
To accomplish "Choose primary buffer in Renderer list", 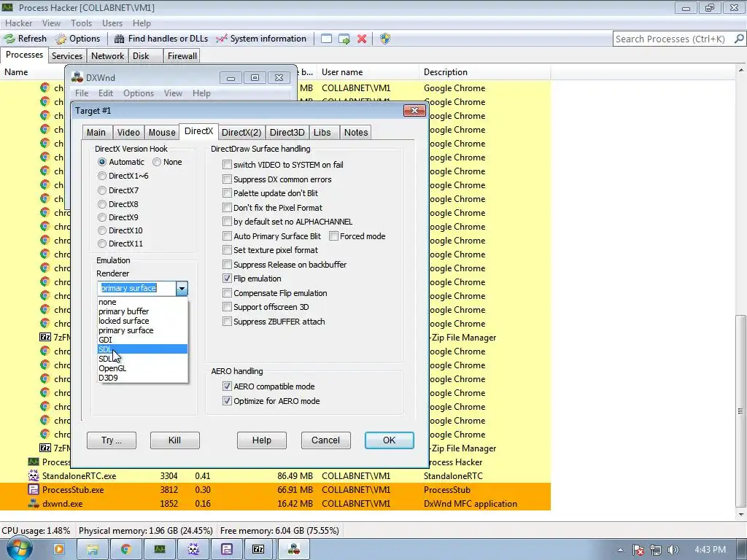I will tap(142, 311).
